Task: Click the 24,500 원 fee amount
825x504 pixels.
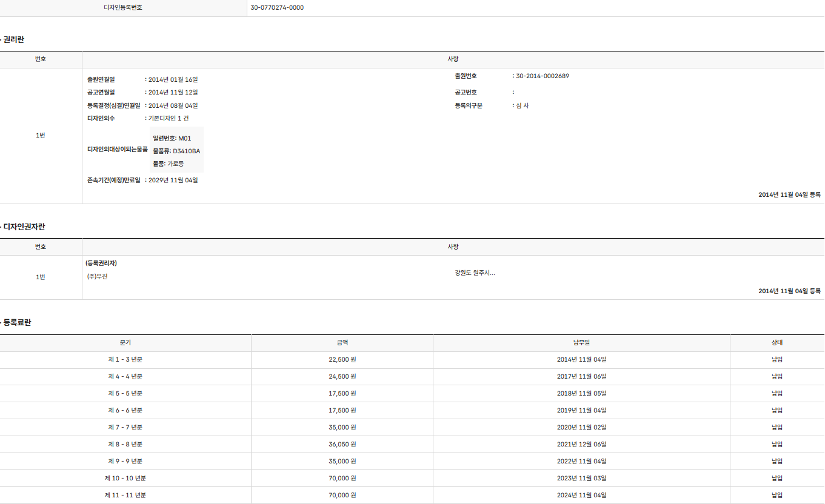Action: click(342, 377)
